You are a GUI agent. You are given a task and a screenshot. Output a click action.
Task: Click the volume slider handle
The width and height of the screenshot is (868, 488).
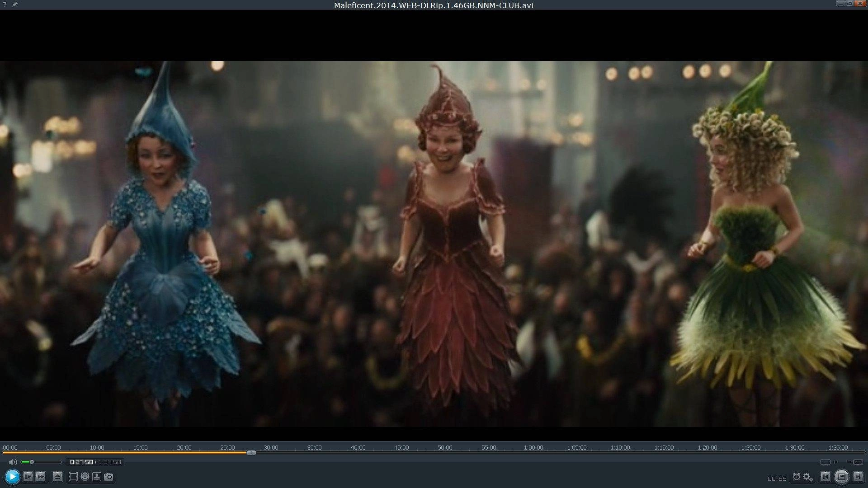tap(32, 462)
